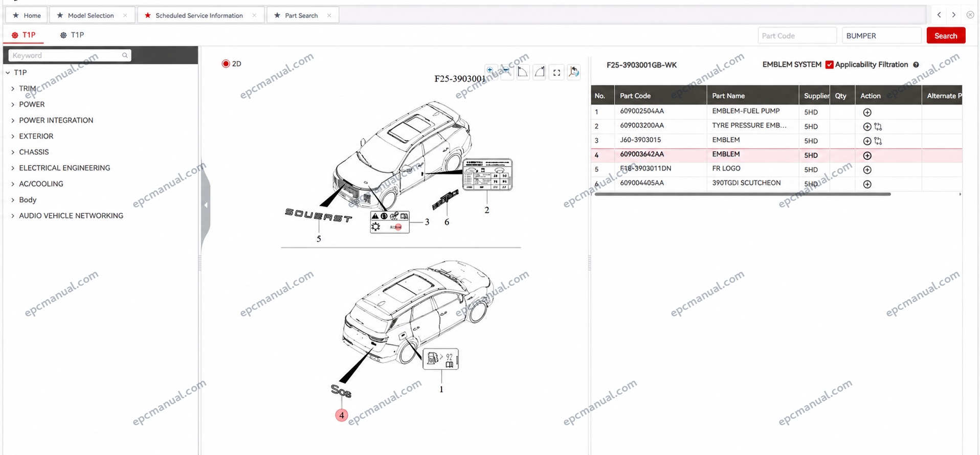Image resolution: width=980 pixels, height=455 pixels.
Task: Click the parts table horizontal scrollbar
Action: point(743,194)
